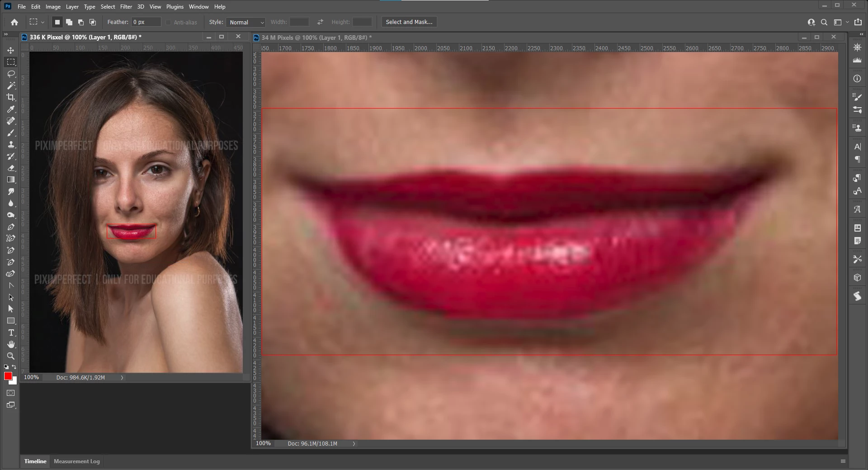The image size is (868, 470).
Task: Select the Delete Anchor Point tool
Action: pos(11,262)
